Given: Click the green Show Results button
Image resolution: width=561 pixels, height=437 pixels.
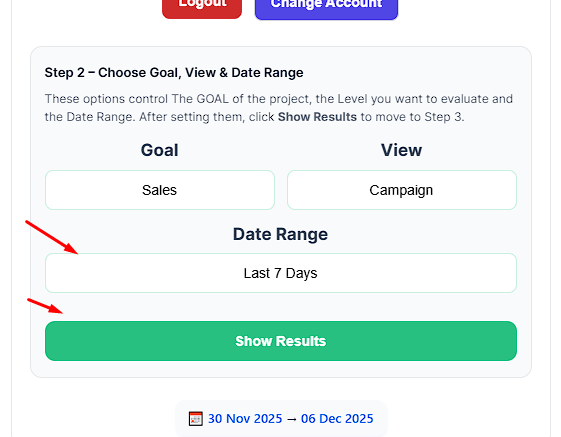Looking at the screenshot, I should coord(281,341).
